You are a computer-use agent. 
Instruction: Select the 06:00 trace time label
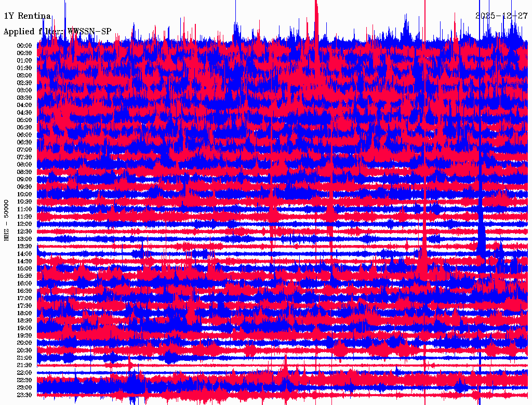(x=24, y=135)
